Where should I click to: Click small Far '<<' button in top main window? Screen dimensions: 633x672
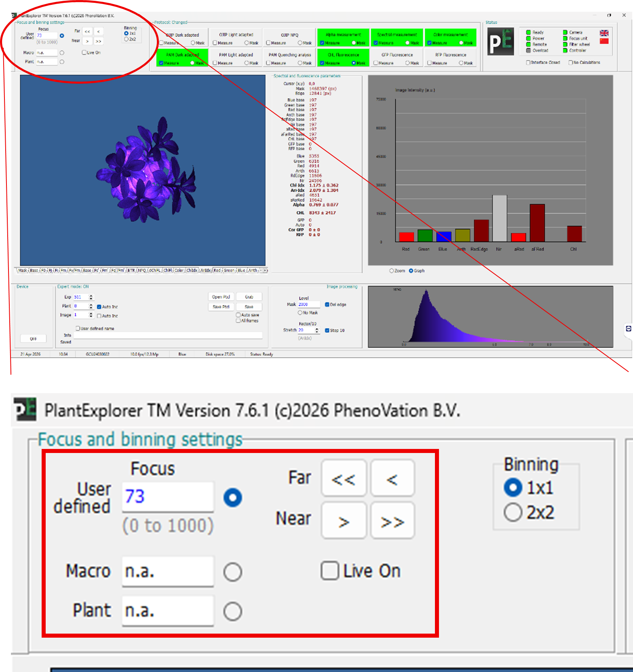click(x=87, y=32)
